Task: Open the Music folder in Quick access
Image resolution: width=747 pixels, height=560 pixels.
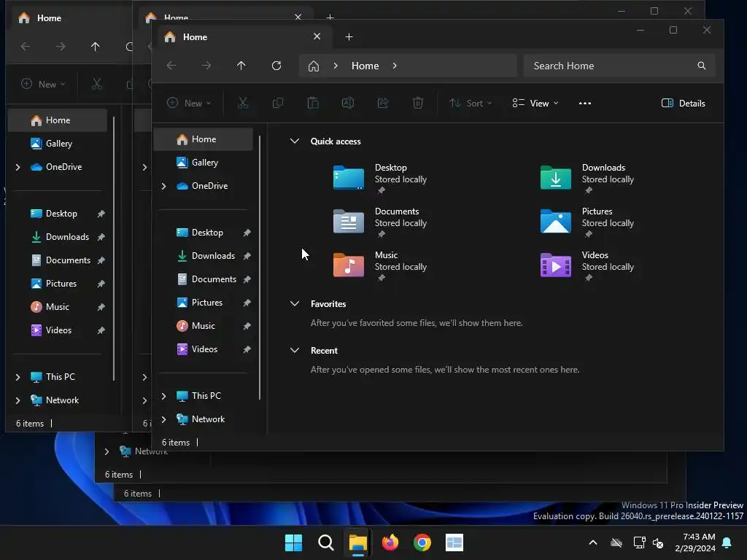Action: coord(348,265)
